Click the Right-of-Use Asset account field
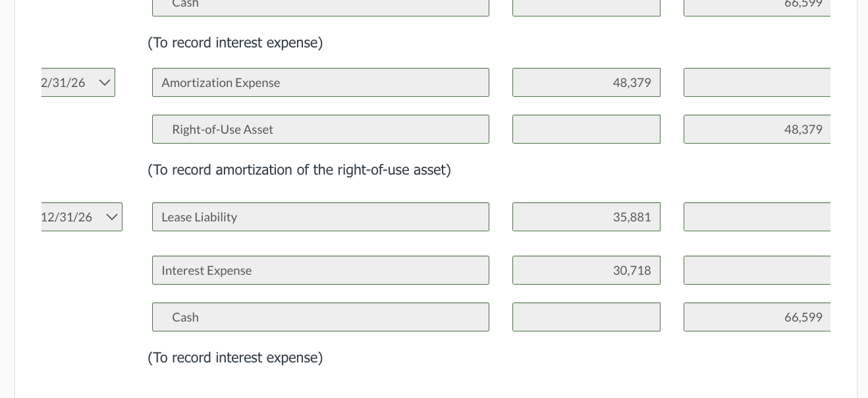This screenshot has width=868, height=398. click(321, 129)
